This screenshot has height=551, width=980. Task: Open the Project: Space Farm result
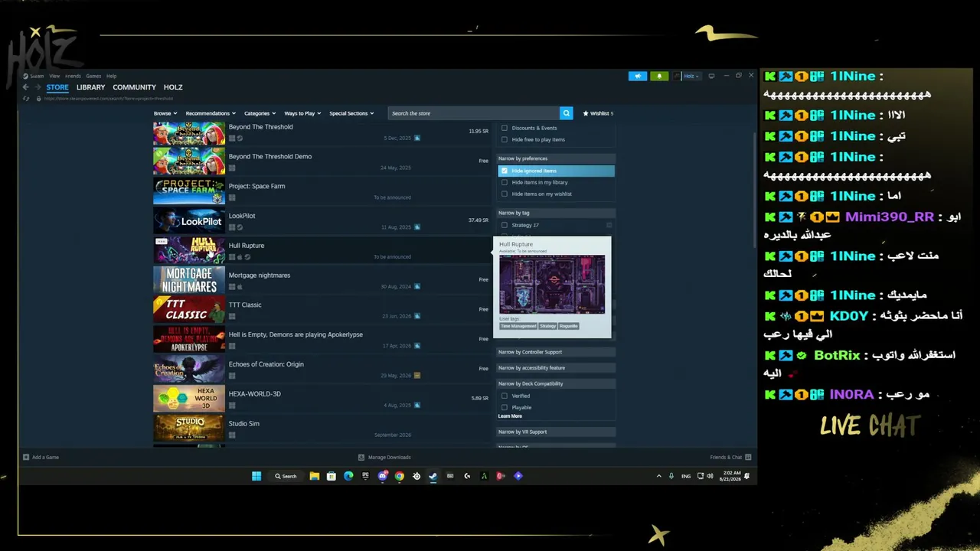[321, 191]
